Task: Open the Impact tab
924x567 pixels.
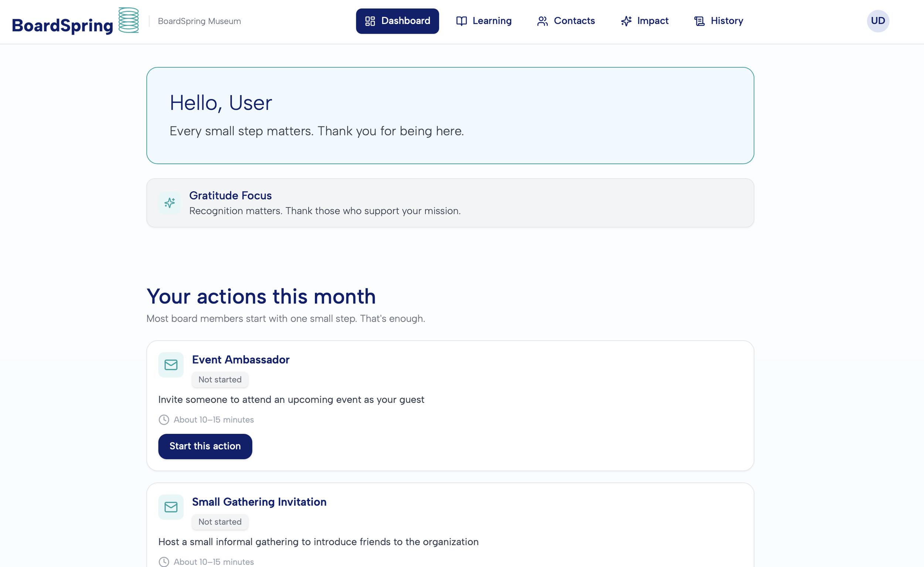Action: [x=645, y=21]
